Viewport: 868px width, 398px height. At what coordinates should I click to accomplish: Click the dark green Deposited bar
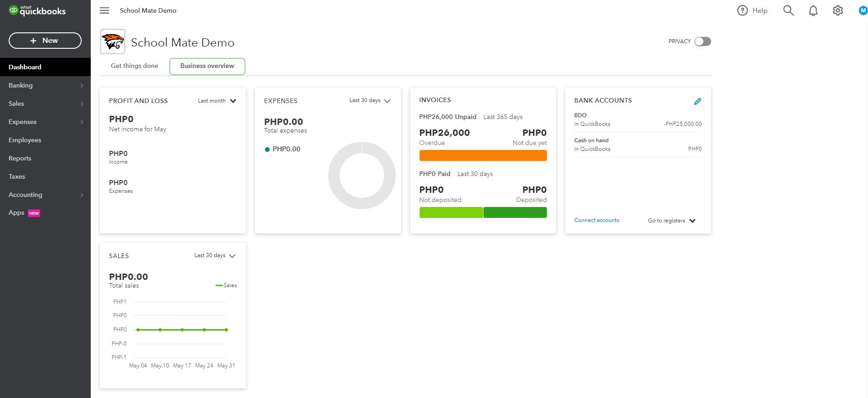515,212
